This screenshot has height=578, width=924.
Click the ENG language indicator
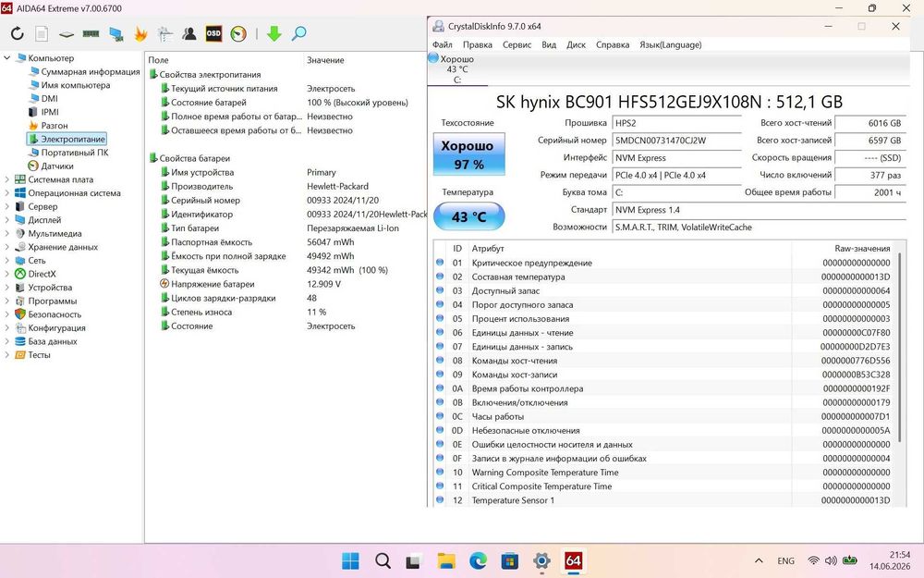pyautogui.click(x=785, y=561)
